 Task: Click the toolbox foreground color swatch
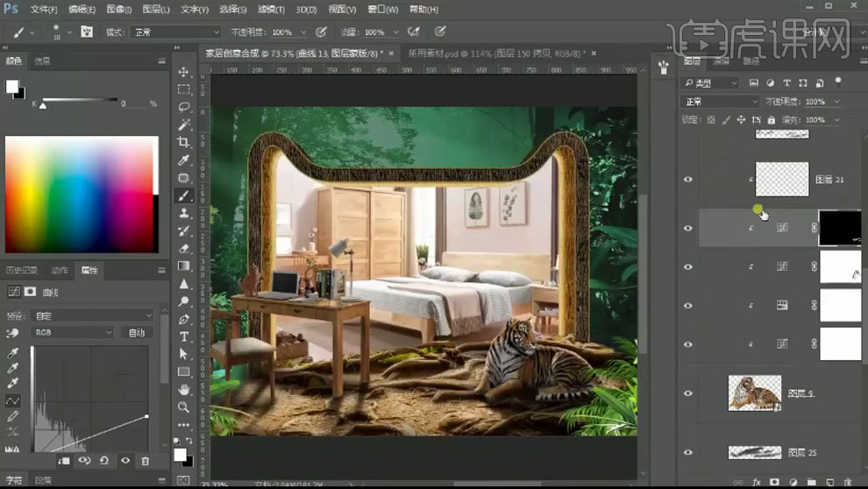click(x=180, y=454)
